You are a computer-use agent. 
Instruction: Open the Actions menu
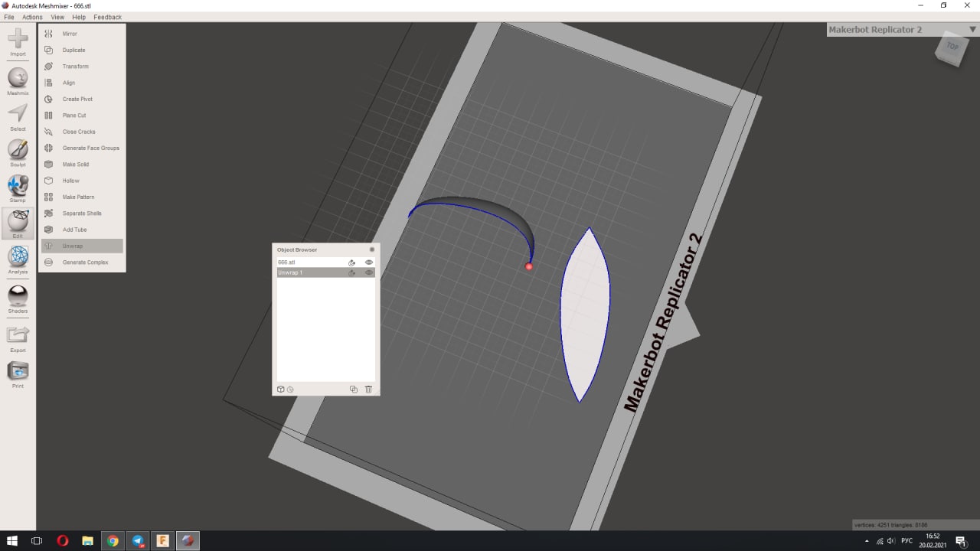(x=32, y=17)
